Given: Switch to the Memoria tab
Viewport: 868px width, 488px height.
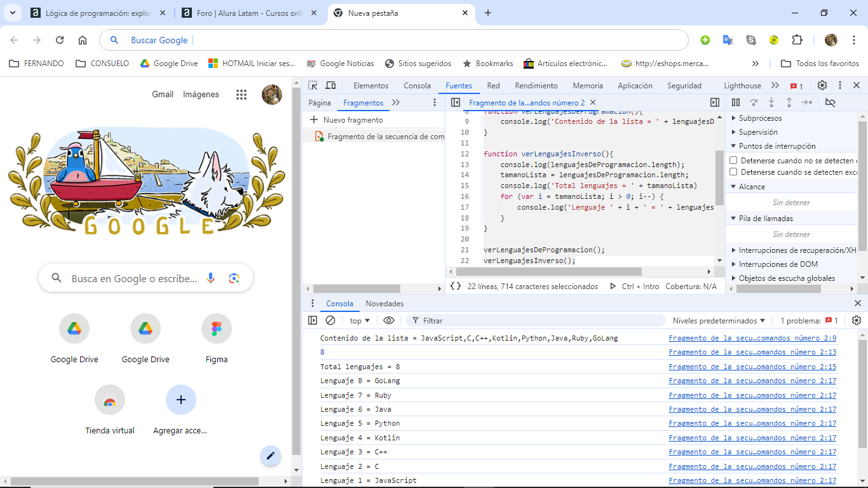Looking at the screenshot, I should 588,86.
